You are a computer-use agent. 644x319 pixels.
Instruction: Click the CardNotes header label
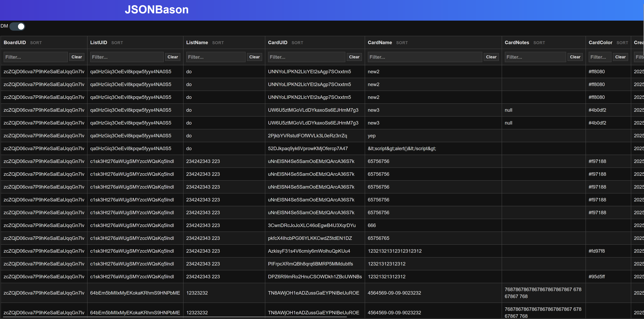(x=517, y=43)
